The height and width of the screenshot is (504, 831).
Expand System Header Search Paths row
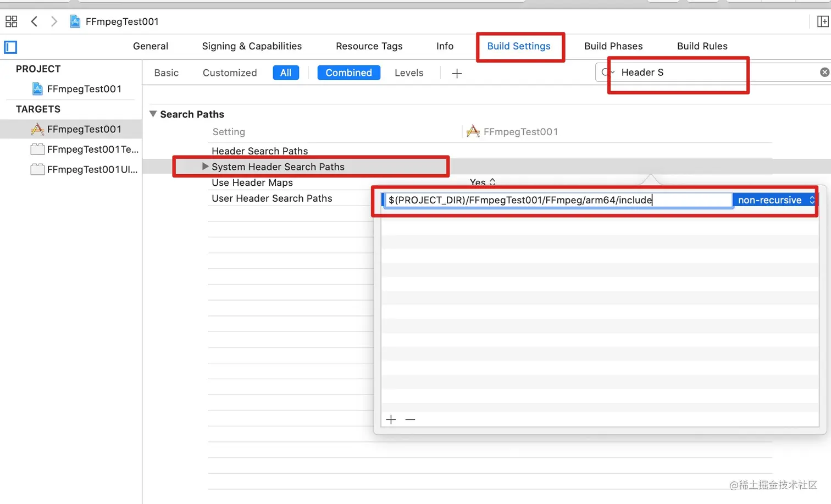(205, 166)
